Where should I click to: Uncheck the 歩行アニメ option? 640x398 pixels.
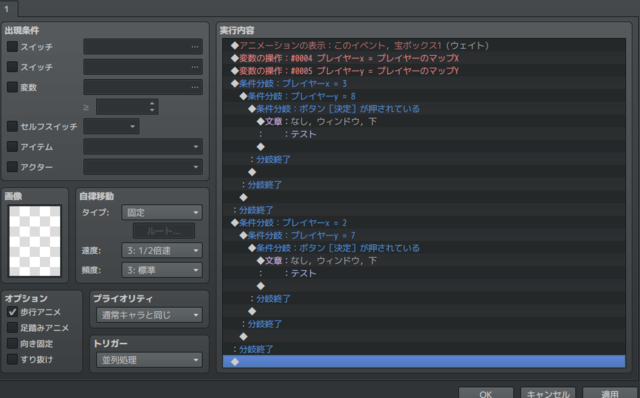(12, 312)
